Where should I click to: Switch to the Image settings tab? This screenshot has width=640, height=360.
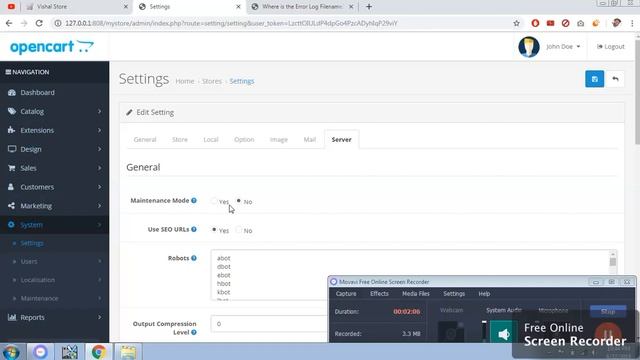pos(279,140)
